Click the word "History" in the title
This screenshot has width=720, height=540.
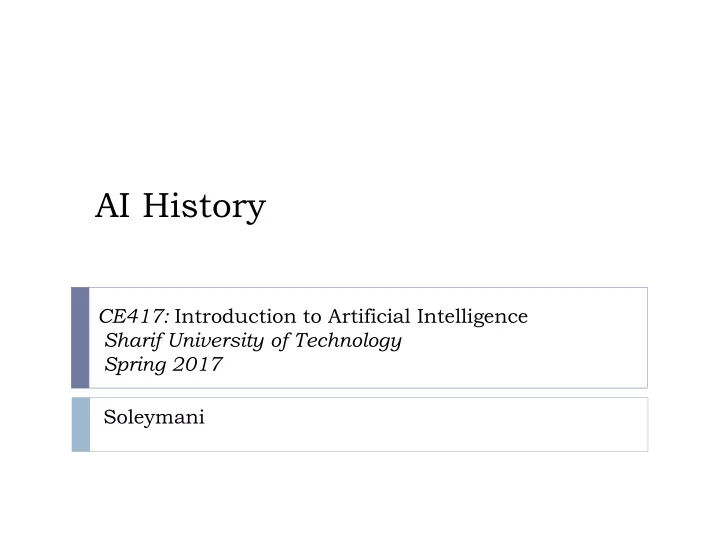pyautogui.click(x=204, y=207)
